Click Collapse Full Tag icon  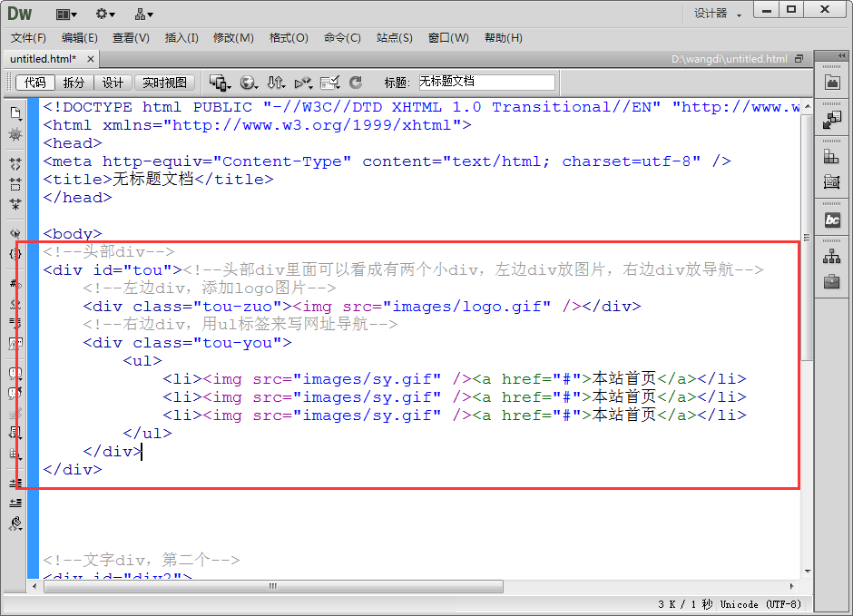pos(15,163)
